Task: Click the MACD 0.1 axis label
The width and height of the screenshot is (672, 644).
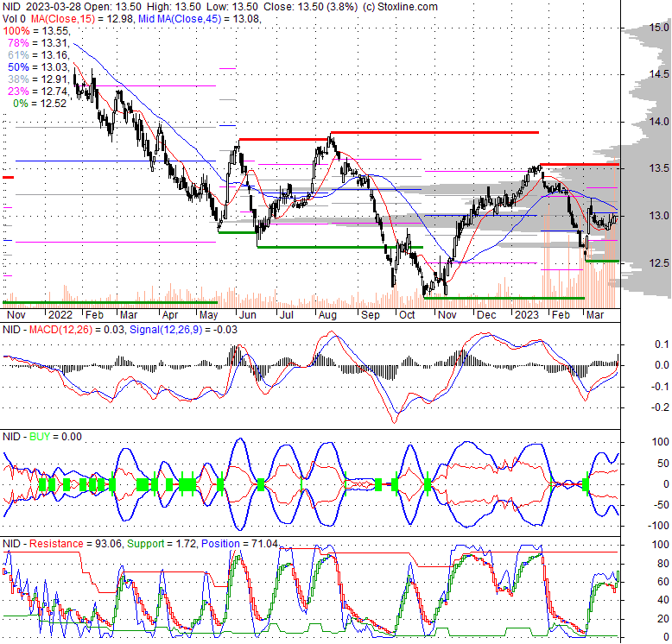Action: coord(662,344)
